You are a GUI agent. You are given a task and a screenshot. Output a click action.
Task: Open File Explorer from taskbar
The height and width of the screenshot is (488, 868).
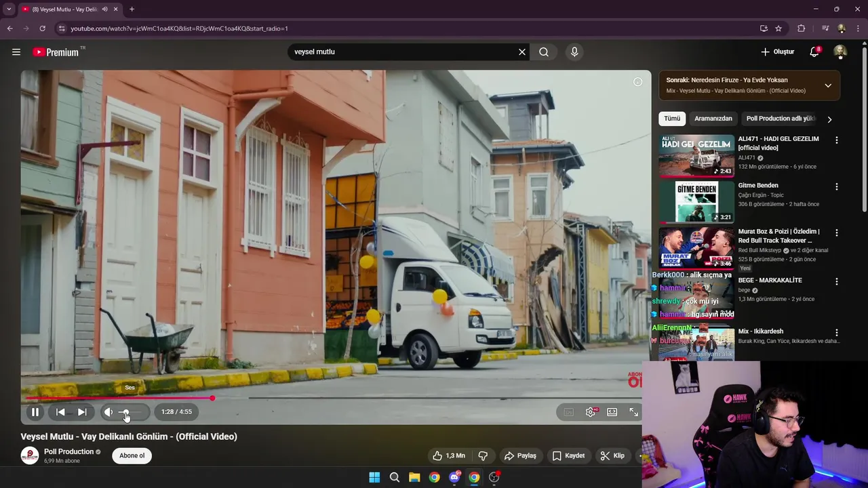tap(414, 477)
